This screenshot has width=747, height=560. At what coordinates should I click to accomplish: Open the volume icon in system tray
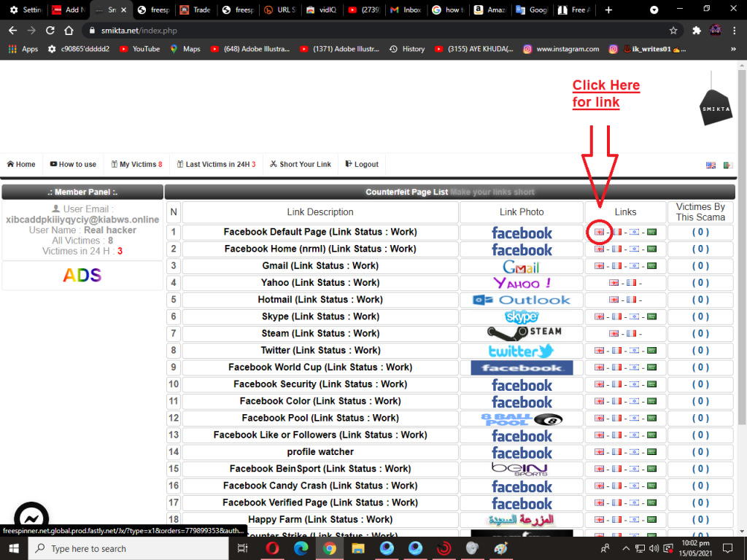654,548
